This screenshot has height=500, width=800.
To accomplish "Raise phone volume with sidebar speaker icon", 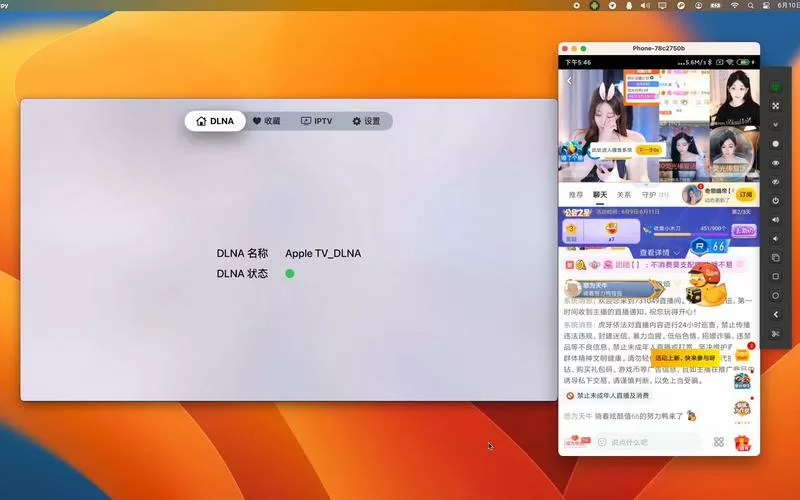I will pyautogui.click(x=776, y=220).
